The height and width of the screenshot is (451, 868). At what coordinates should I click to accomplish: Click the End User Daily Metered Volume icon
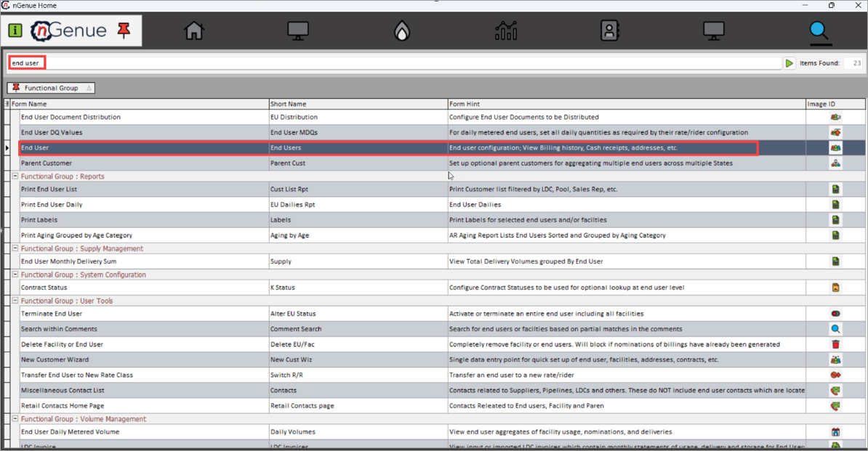pos(835,431)
